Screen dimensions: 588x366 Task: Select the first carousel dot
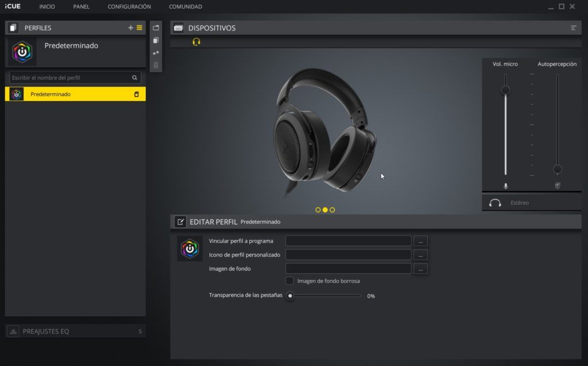[318, 210]
